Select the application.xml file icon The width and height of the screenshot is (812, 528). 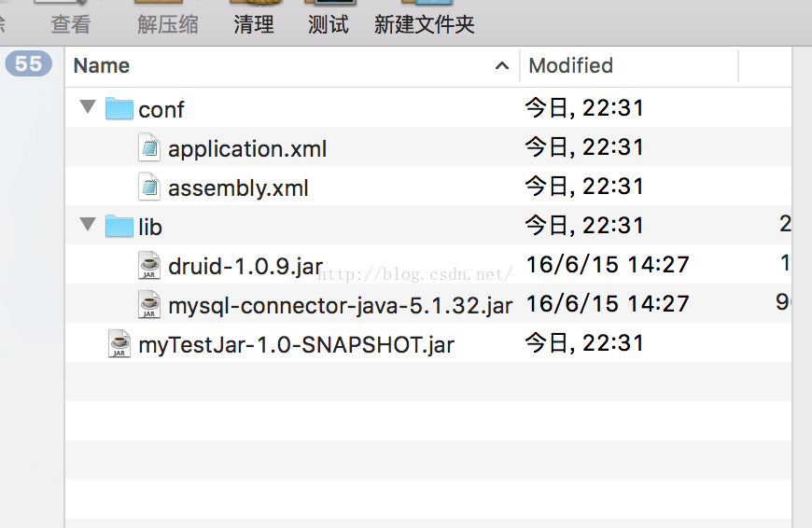(149, 148)
